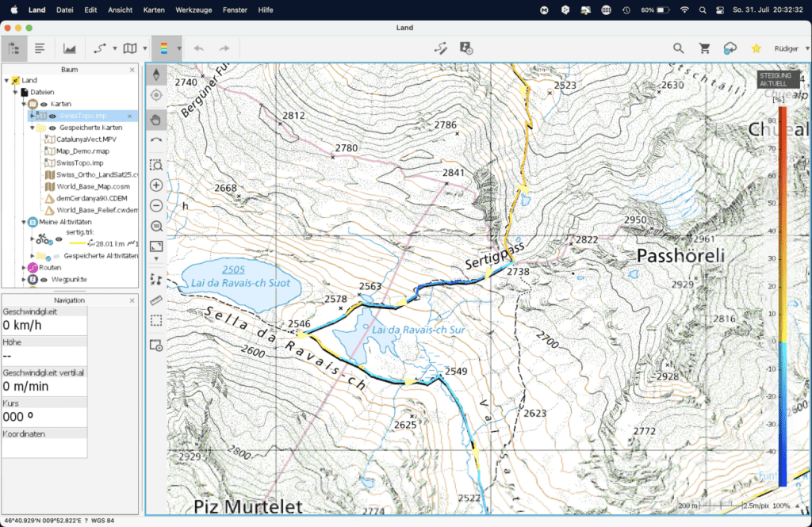Toggle visibility of SwissTopo.imp map

[x=52, y=116]
